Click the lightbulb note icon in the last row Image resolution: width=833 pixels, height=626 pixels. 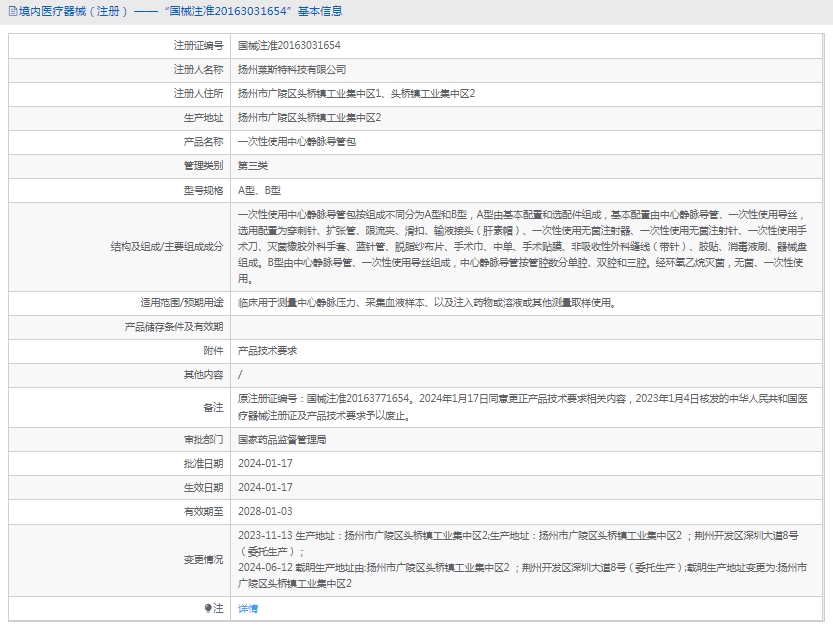[209, 608]
